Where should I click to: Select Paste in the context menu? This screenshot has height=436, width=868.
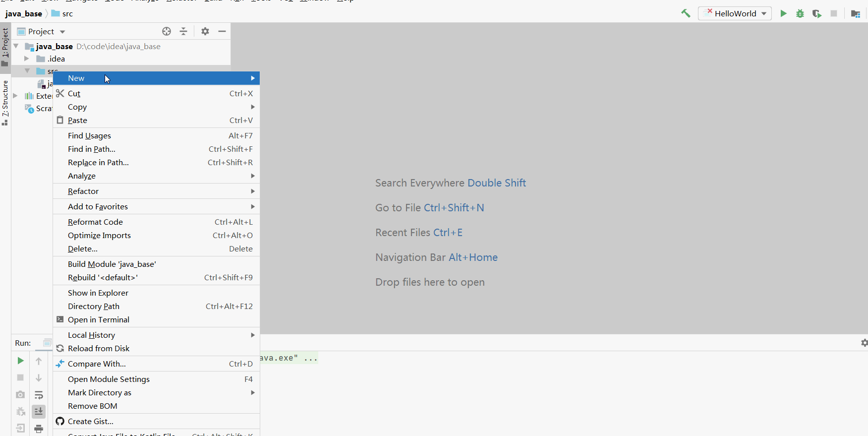point(156,121)
